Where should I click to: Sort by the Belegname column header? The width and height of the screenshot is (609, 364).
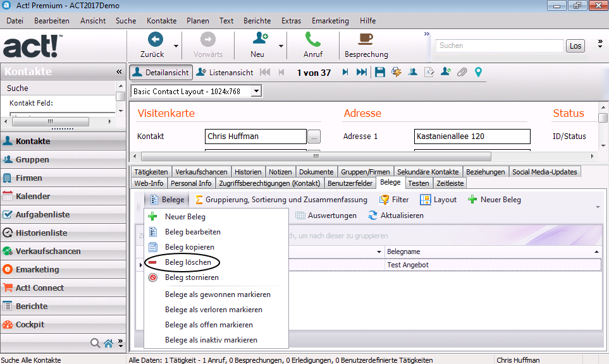(x=493, y=252)
